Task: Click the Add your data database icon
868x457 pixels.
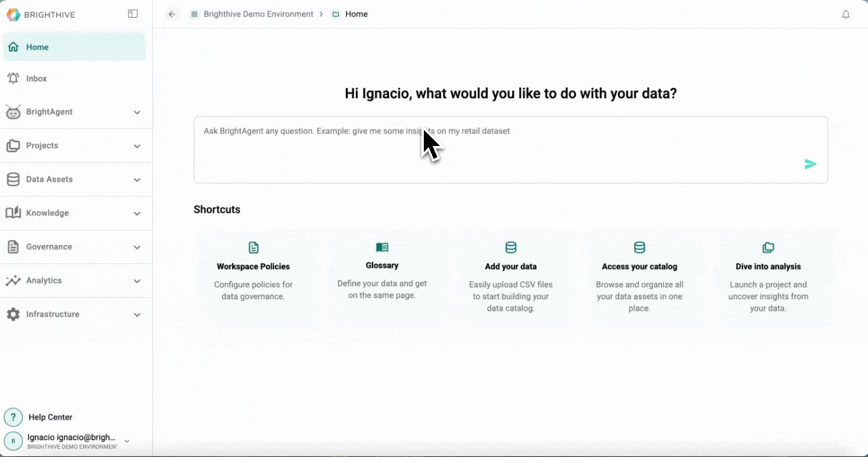Action: pyautogui.click(x=511, y=248)
